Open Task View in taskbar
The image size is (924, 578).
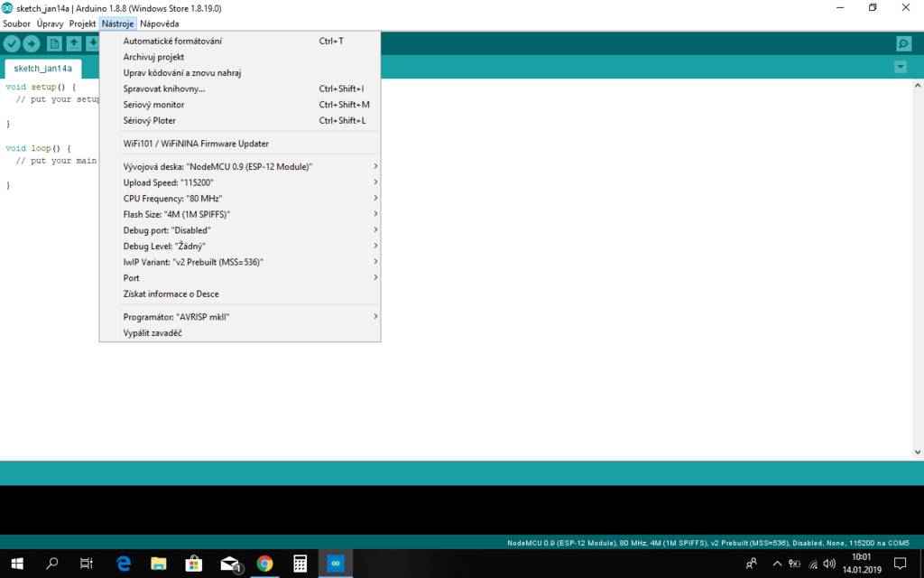click(87, 564)
